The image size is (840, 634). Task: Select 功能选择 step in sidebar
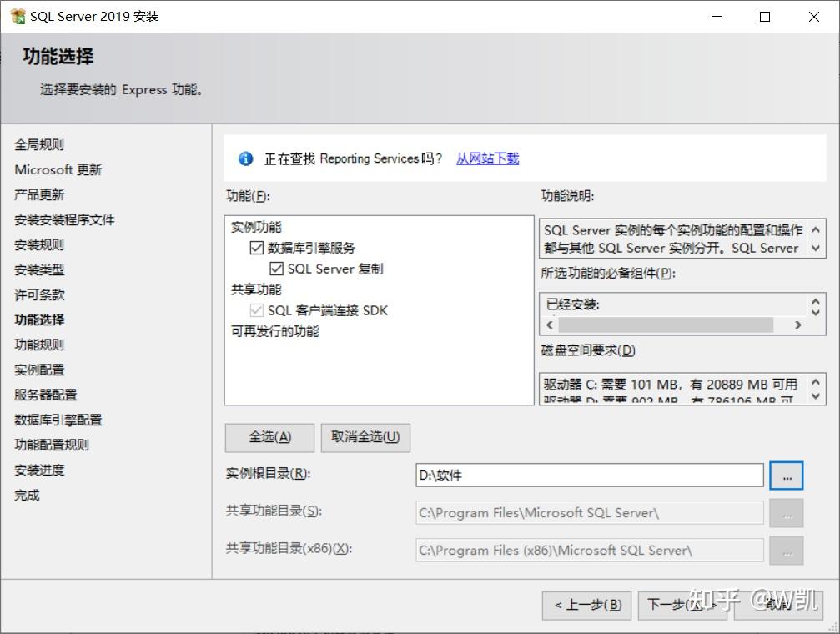pyautogui.click(x=39, y=320)
